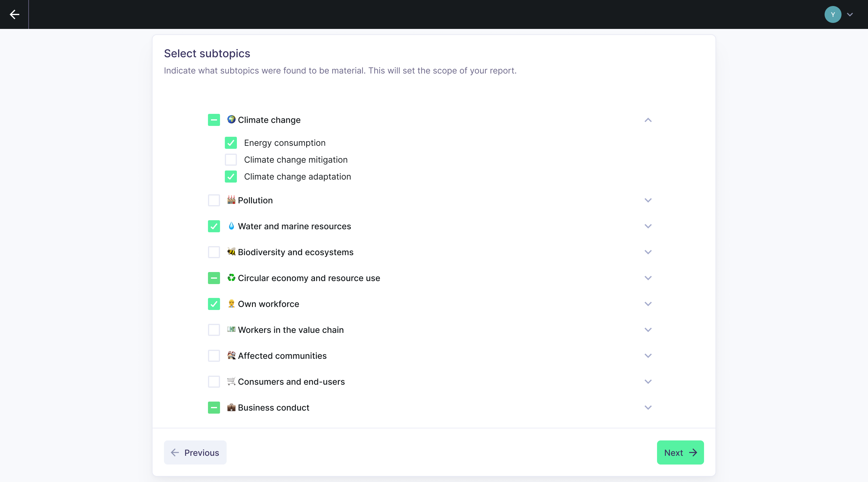Open the account dropdown arrow top right
This screenshot has width=868, height=482.
pos(850,14)
